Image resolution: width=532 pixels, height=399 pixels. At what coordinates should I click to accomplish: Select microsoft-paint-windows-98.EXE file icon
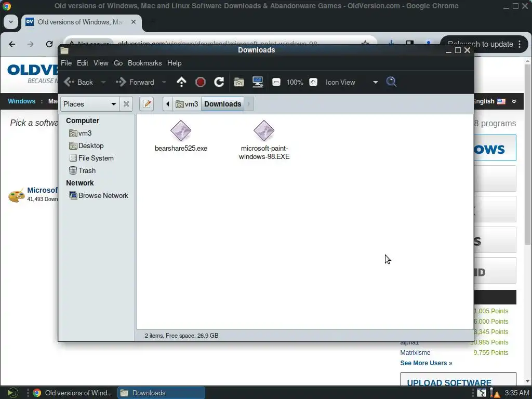tap(264, 130)
